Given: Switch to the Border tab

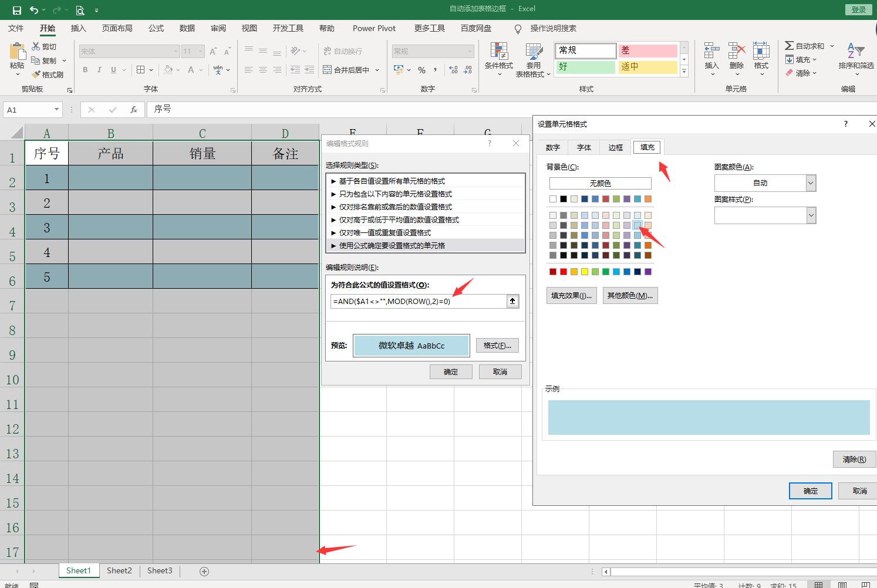Looking at the screenshot, I should 615,147.
